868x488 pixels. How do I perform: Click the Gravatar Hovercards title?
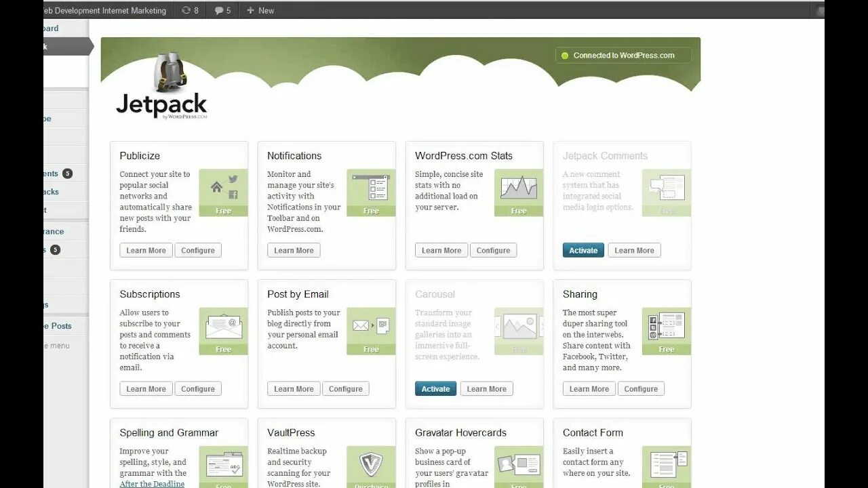coord(461,432)
